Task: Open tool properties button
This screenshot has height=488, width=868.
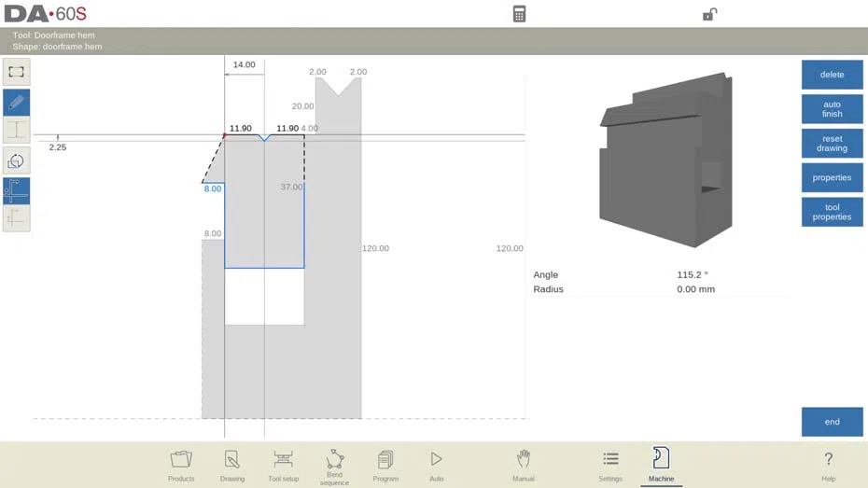Action: pos(832,212)
